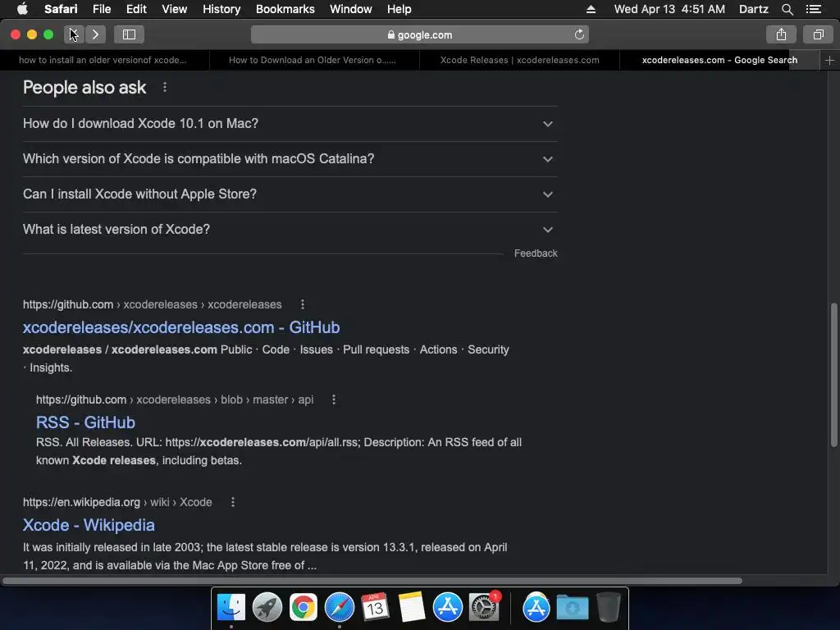Open Safari compass icon in the Dock
The image size is (840, 630).
pos(339,608)
